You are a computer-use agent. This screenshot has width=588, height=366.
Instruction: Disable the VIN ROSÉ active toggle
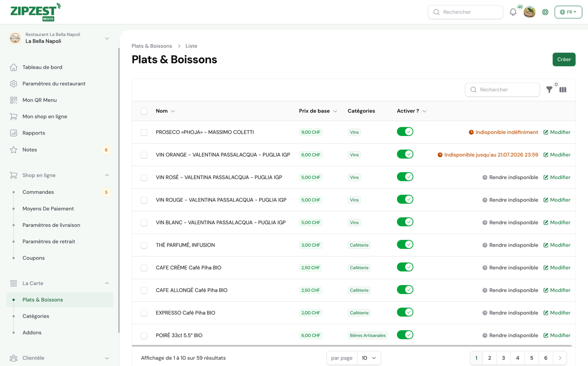pos(405,177)
